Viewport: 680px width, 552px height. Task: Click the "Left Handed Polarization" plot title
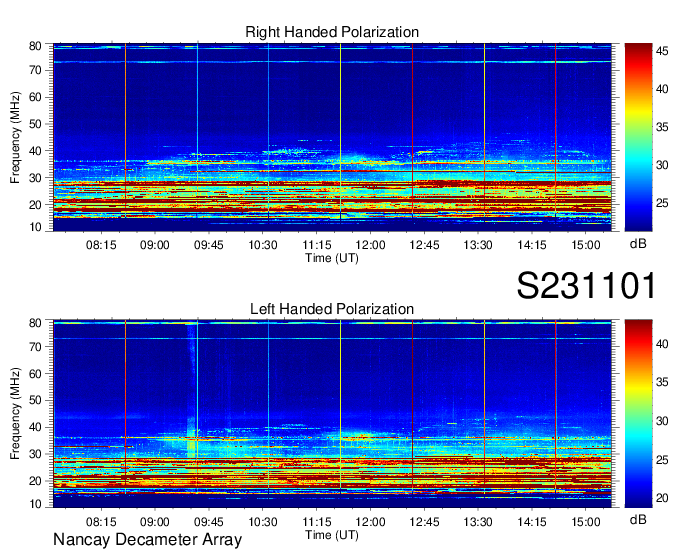332,309
